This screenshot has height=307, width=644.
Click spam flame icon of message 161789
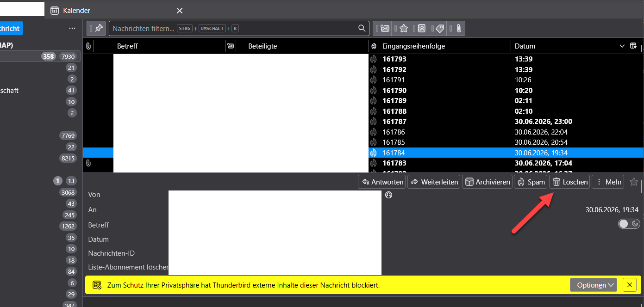point(374,101)
